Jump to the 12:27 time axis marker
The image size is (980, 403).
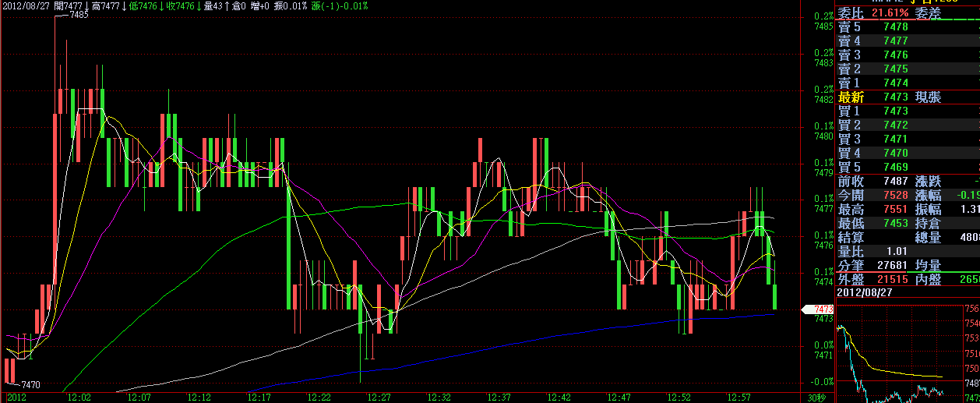[379, 398]
